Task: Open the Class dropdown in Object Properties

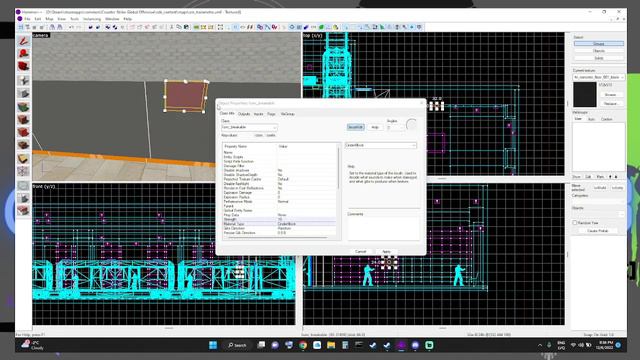Action: click(x=249, y=127)
